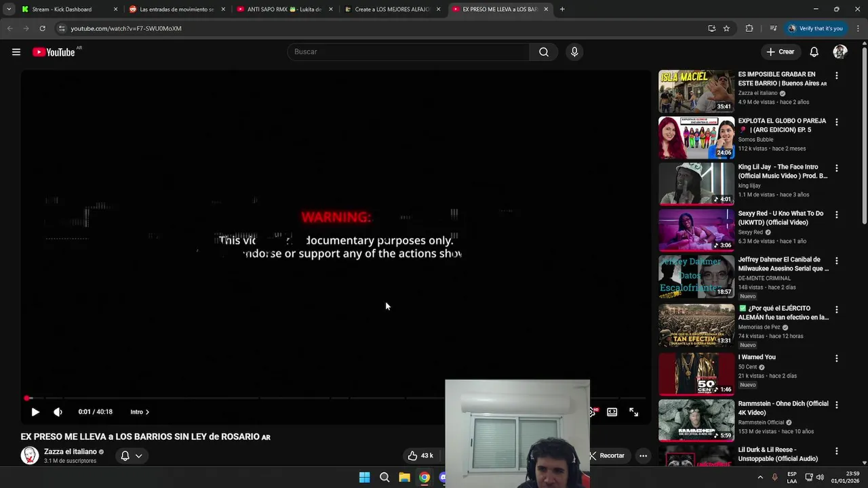Seek along the video progress bar
The width and height of the screenshot is (868, 488).
[x=336, y=398]
